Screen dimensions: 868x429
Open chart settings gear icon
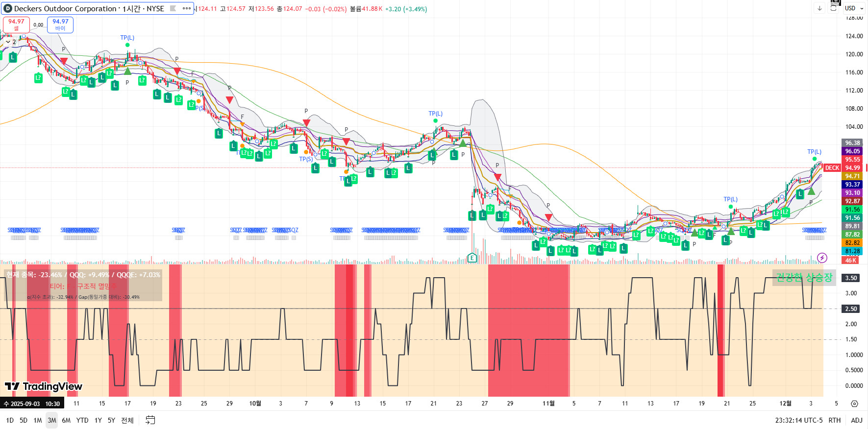tap(854, 404)
